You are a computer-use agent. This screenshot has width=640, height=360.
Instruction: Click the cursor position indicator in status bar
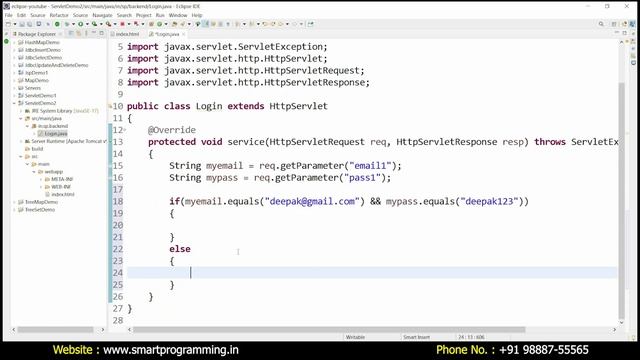tap(471, 337)
